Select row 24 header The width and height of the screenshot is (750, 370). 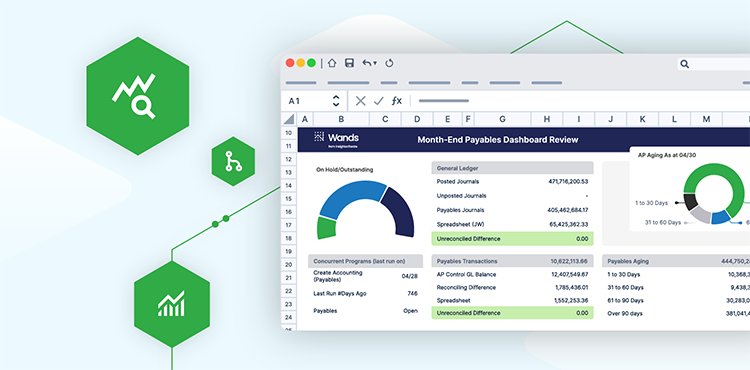click(288, 317)
